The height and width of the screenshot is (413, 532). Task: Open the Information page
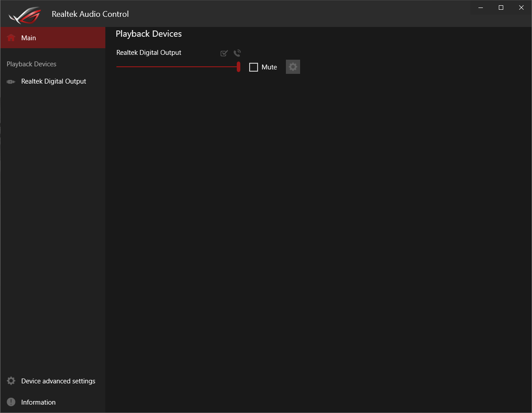point(53,402)
